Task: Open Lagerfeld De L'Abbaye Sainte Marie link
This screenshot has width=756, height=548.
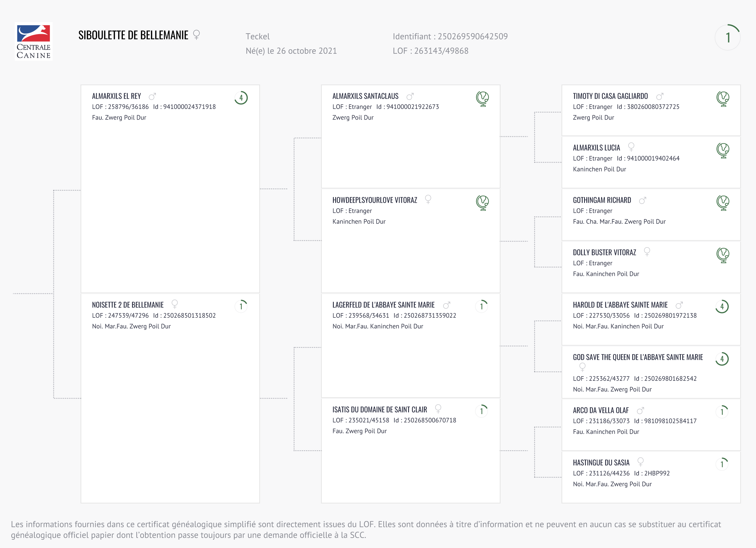Action: coord(383,305)
